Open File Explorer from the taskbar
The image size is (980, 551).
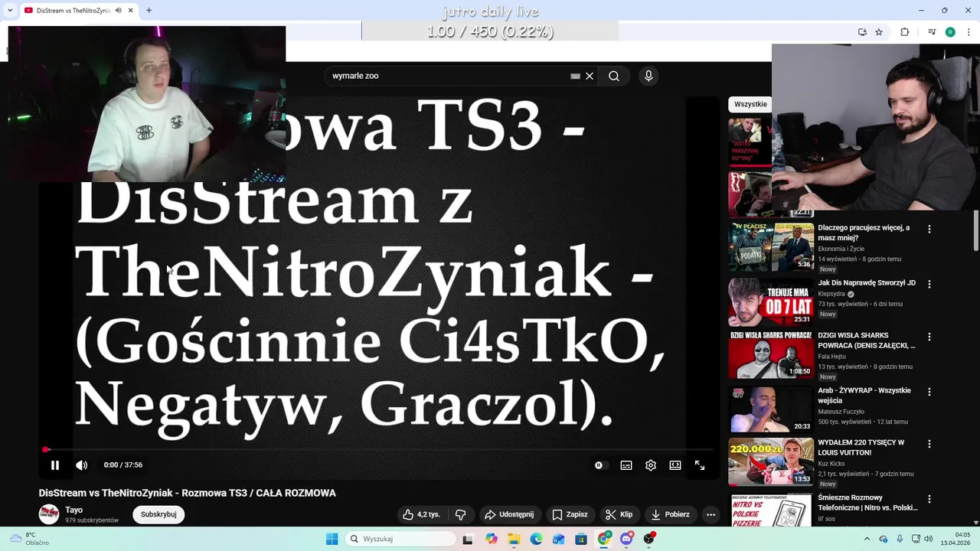tap(514, 539)
